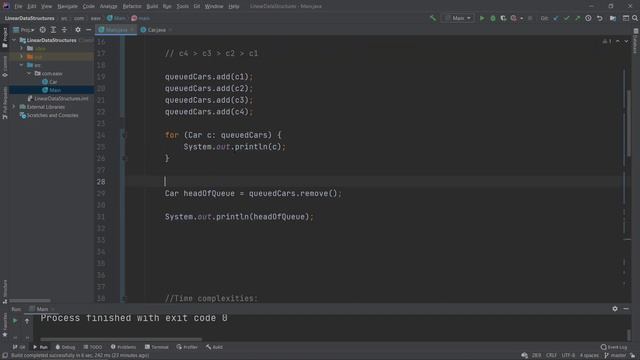Update project via the blue Git arrow

click(x=556, y=18)
